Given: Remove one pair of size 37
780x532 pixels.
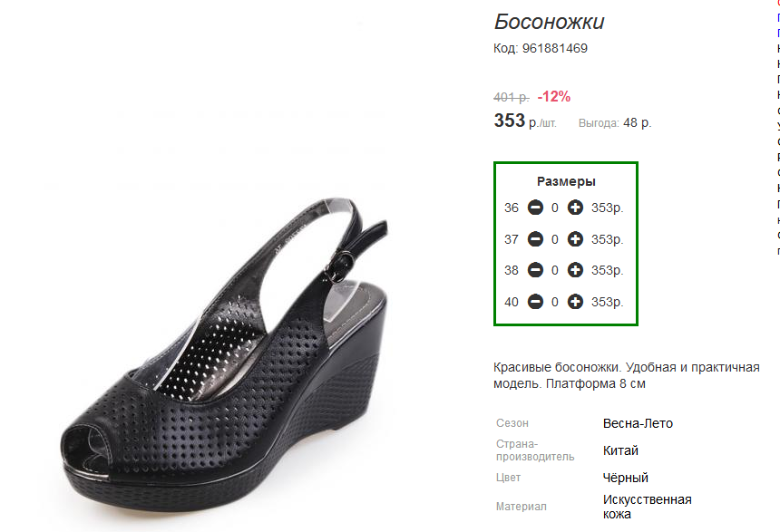Looking at the screenshot, I should [535, 239].
